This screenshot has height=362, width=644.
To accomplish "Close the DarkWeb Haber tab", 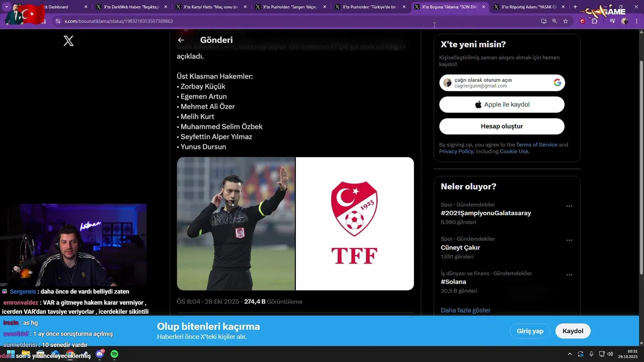I will tap(165, 7).
